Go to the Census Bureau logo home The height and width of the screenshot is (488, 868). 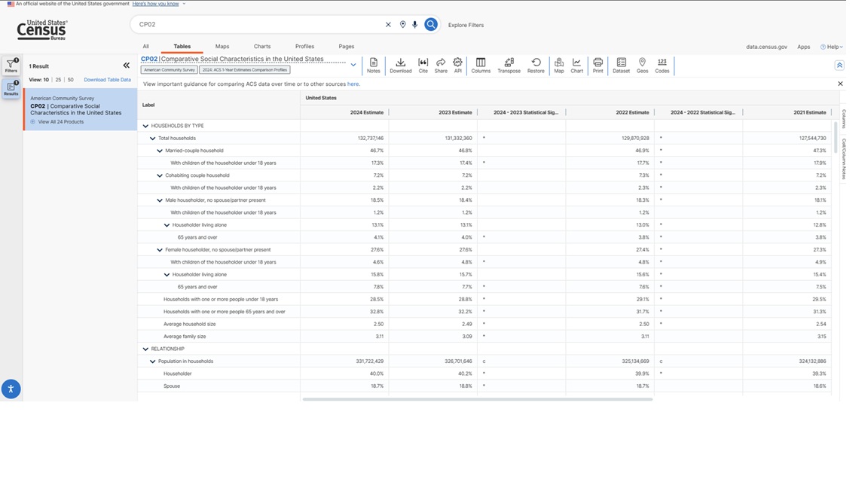point(42,30)
